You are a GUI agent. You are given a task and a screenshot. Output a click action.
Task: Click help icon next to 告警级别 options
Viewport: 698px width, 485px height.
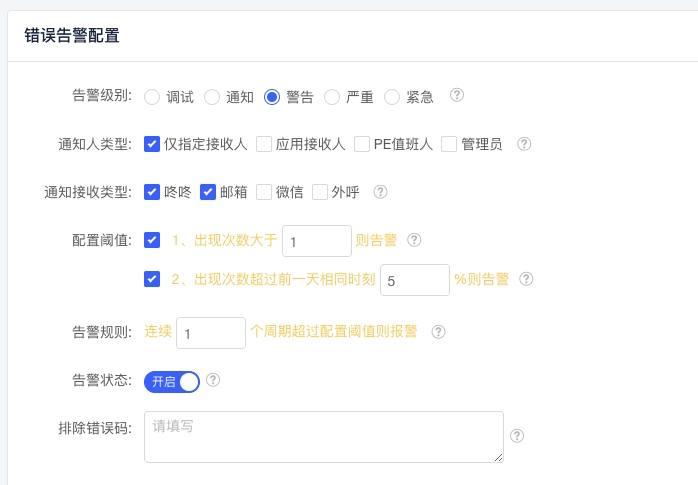pyautogui.click(x=457, y=96)
